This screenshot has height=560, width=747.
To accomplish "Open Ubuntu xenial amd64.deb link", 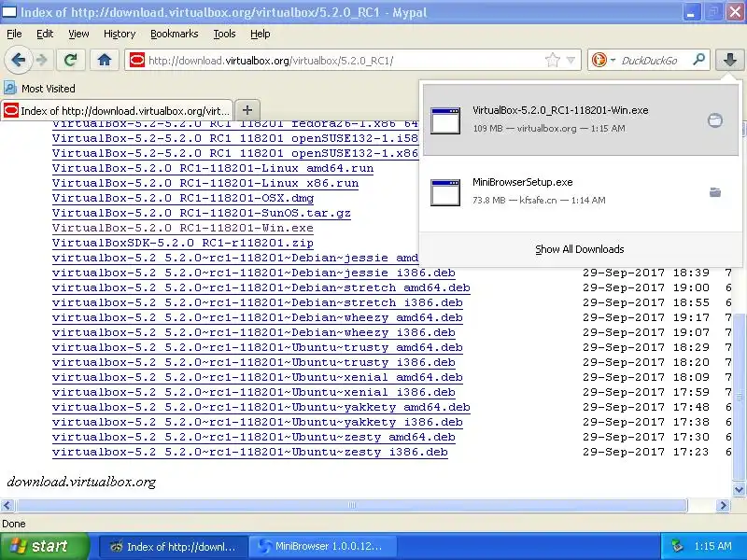I will [x=258, y=377].
